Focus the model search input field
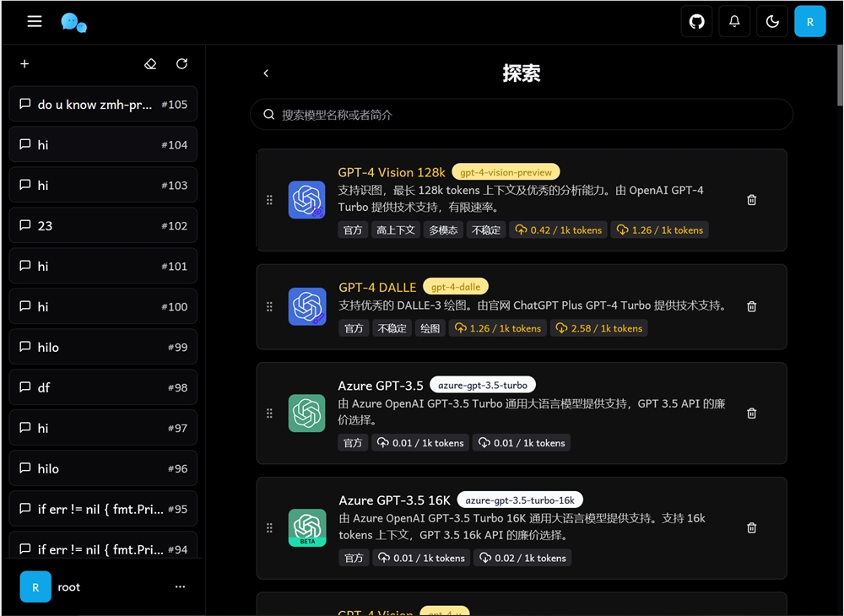The height and width of the screenshot is (616, 844). coord(521,114)
